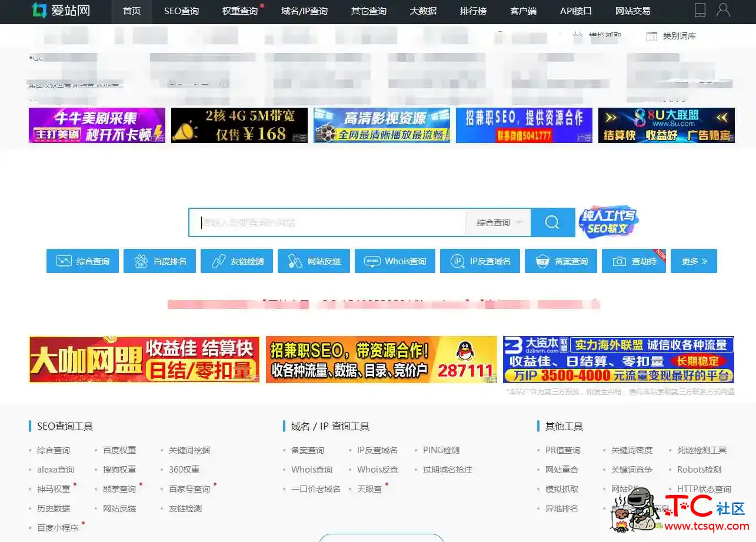This screenshot has width=756, height=542.
Task: Open the 关键词竞争 link
Action: 632,470
